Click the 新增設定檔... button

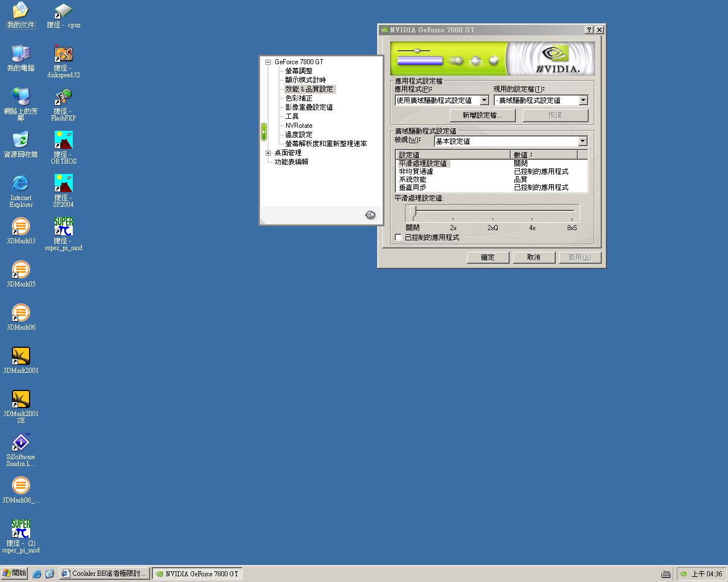pos(482,115)
